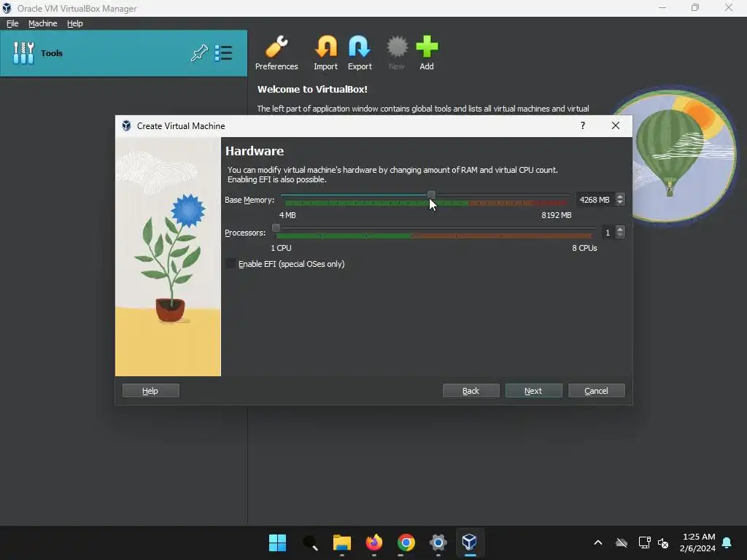Launch Google Chrome from the taskbar

click(x=406, y=542)
